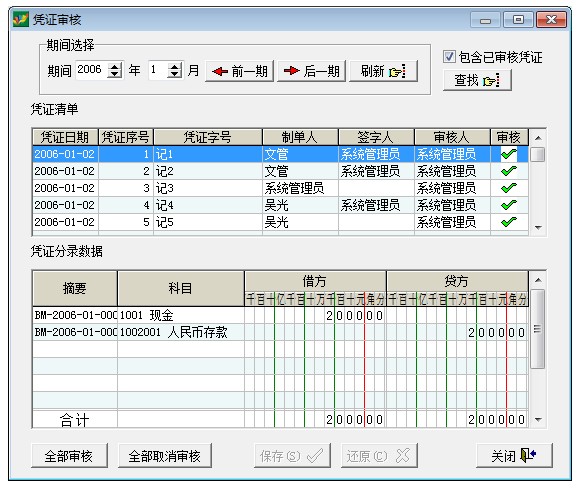Click the 凭证字号 column header
This screenshot has height=488, width=581.
(208, 137)
